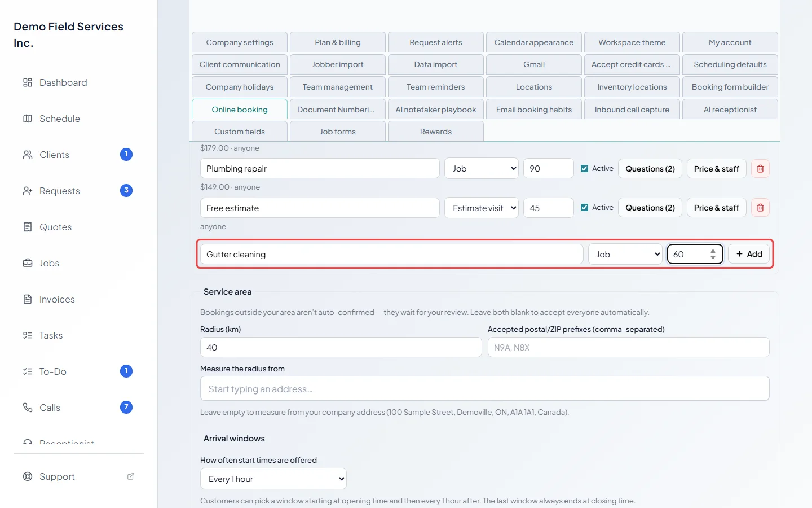Expand the Every 1 hour dropdown
The image size is (812, 508).
point(273,479)
